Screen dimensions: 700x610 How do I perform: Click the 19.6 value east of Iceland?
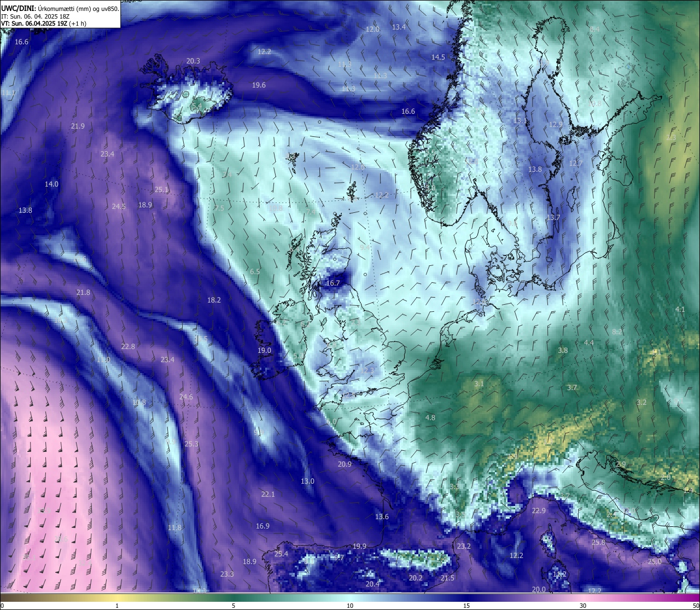(259, 85)
